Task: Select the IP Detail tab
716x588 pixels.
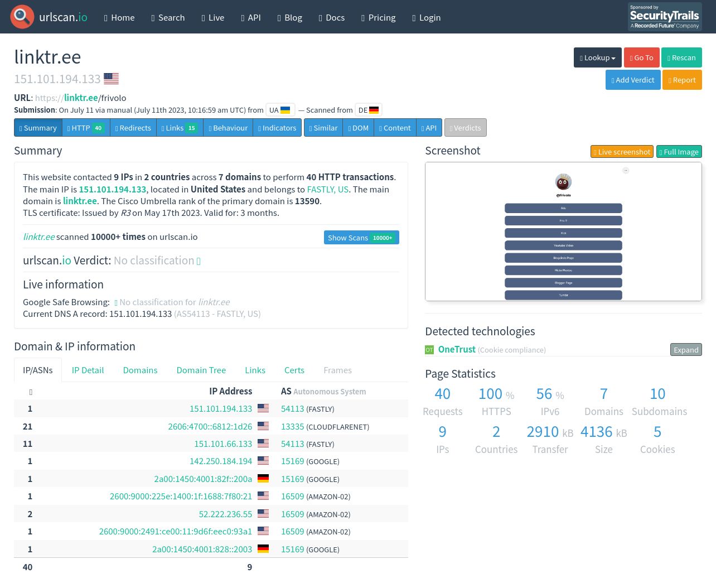Action: point(88,370)
